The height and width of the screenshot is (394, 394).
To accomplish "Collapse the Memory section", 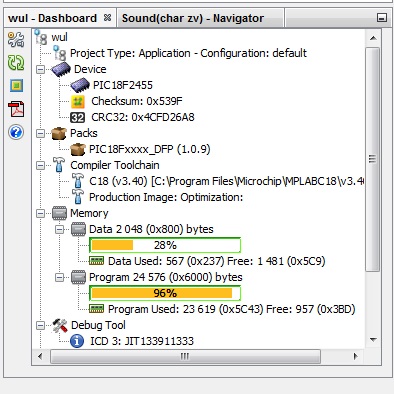I will click(x=40, y=213).
